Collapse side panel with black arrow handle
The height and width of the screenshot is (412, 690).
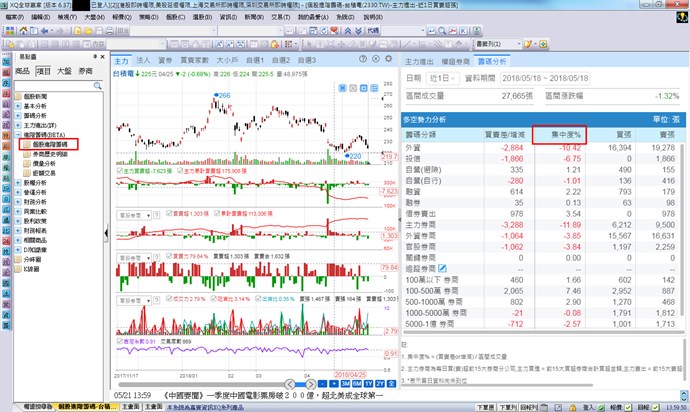click(x=106, y=233)
